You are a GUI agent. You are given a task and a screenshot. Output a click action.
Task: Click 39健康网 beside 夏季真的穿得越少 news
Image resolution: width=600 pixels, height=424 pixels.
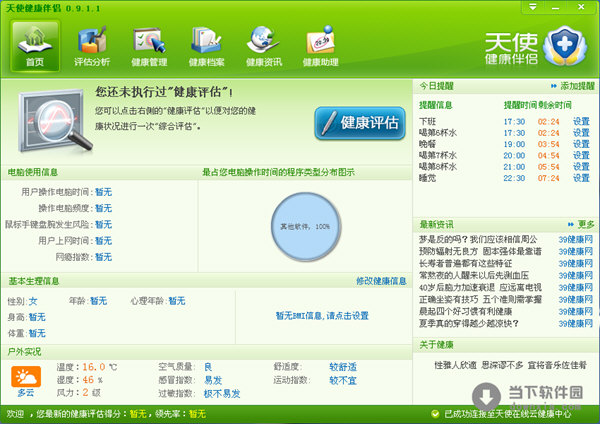pos(576,323)
